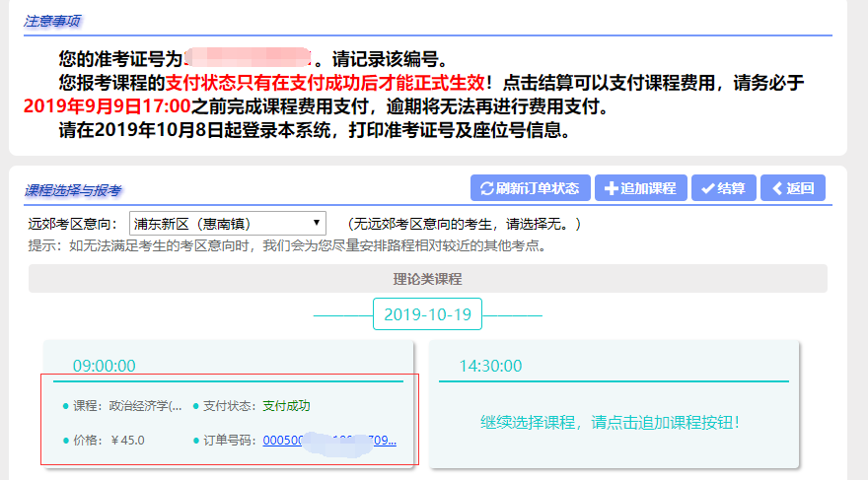
Task: Click the ¥45.0 price value
Action: 127,440
